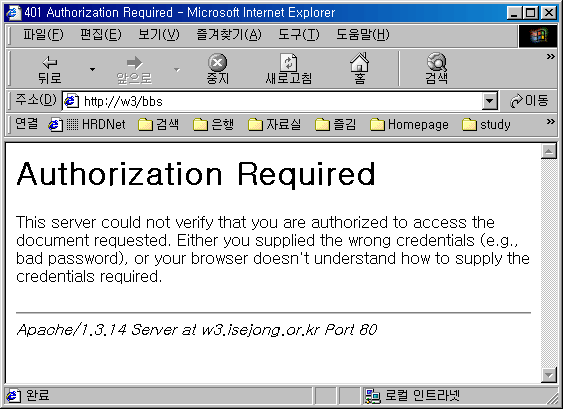Open the 즐겨찾기(A) favorites menu
The image size is (563, 409).
(x=229, y=35)
